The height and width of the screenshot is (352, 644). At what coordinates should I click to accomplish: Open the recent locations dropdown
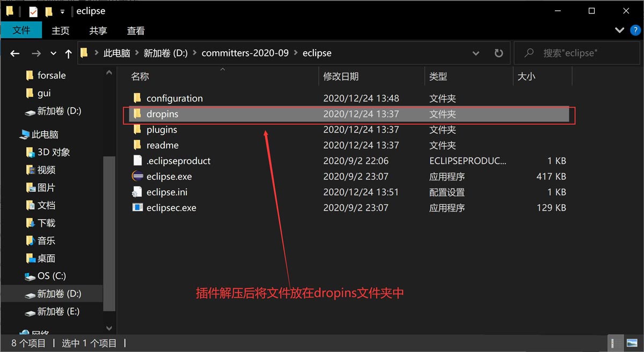coord(53,53)
